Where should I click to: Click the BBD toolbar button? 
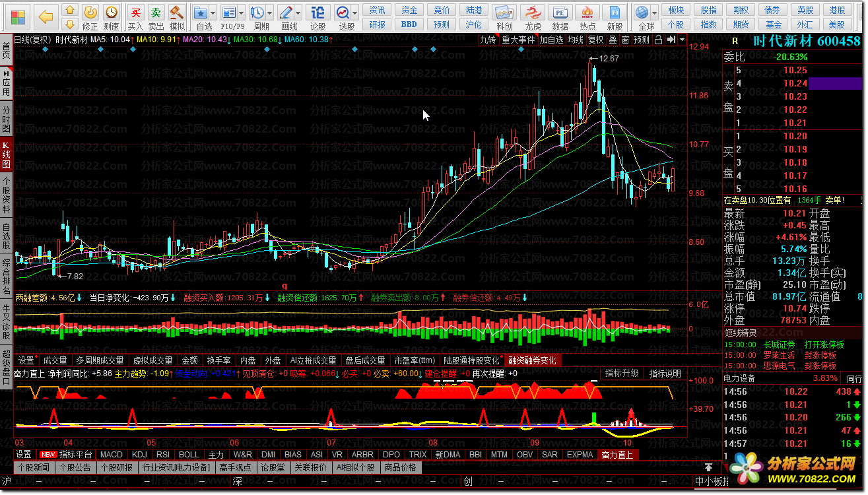tap(409, 24)
